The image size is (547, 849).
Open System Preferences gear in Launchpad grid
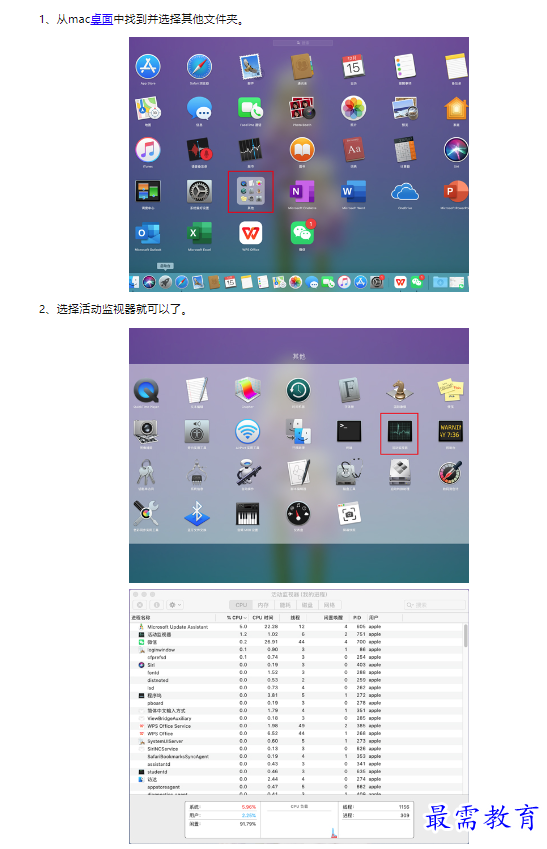[199, 191]
